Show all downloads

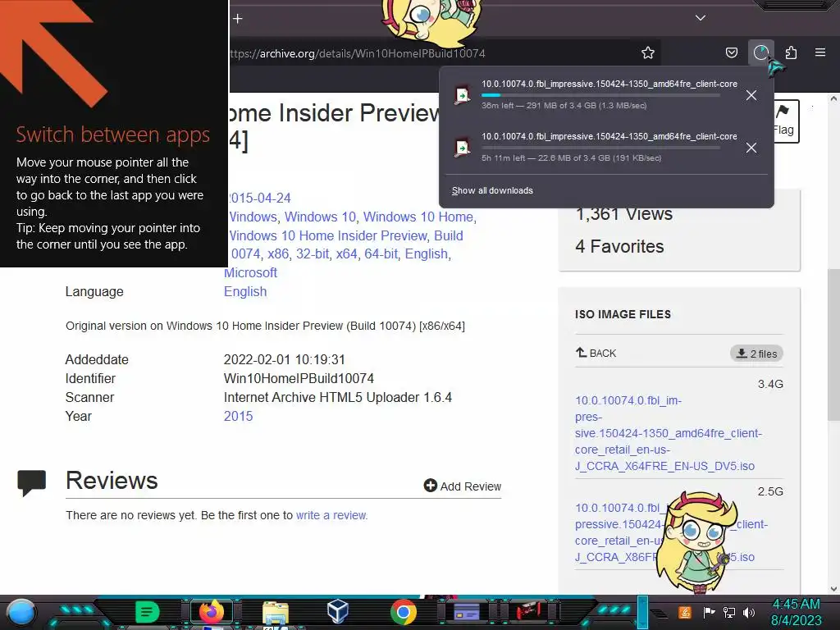pos(492,190)
